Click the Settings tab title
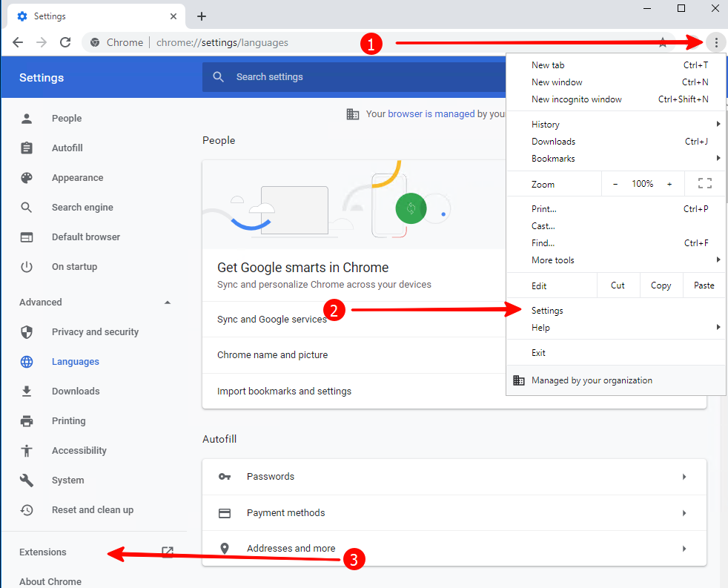This screenshot has height=588, width=728. click(50, 16)
